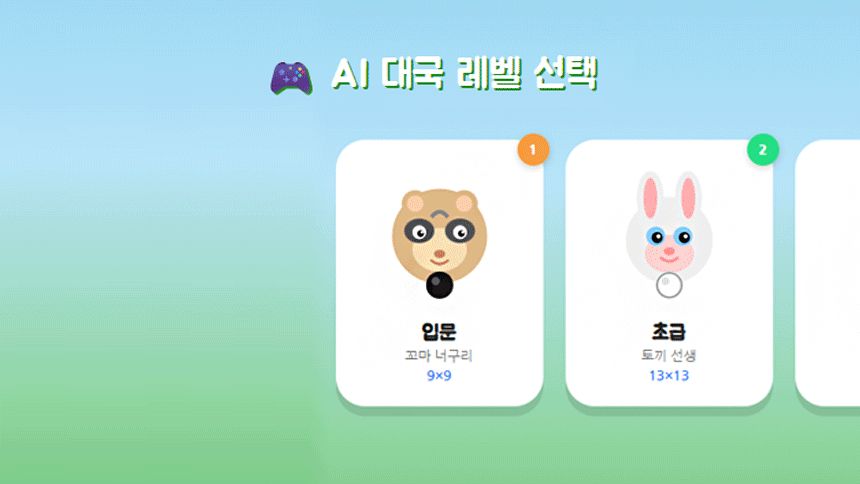Click the rabbit's pink nose
The width and height of the screenshot is (860, 484).
(669, 251)
